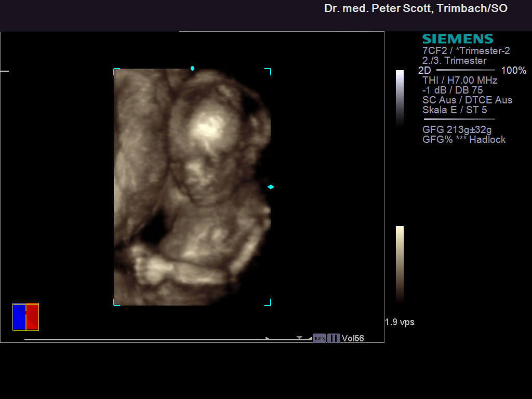Click the cyan bottom-left ROI corner bracket

click(116, 302)
